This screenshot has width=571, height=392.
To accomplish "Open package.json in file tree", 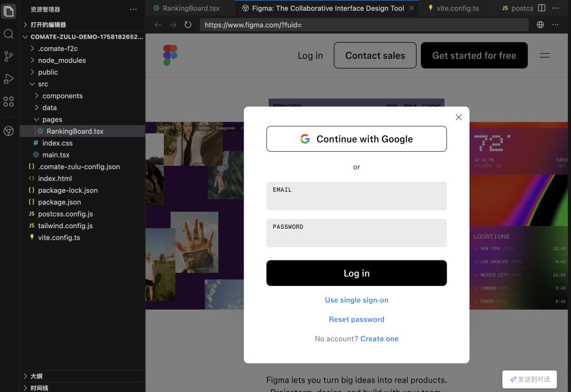I will pyautogui.click(x=82, y=202).
